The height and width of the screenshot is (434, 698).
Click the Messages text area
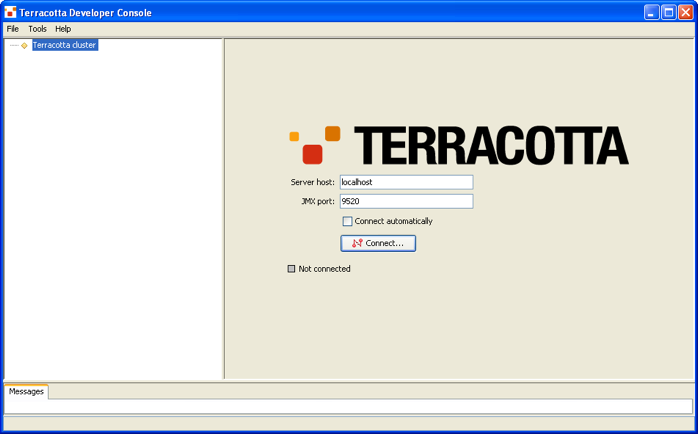tap(349, 406)
